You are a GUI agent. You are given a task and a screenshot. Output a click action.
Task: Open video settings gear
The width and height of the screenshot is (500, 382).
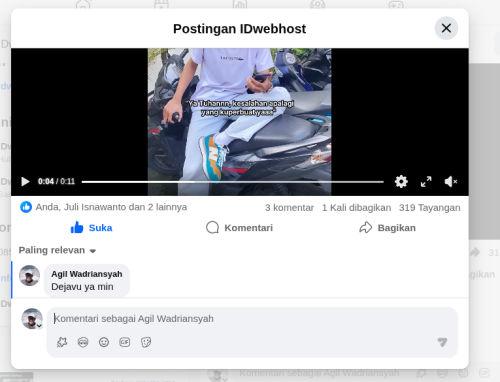pyautogui.click(x=401, y=182)
